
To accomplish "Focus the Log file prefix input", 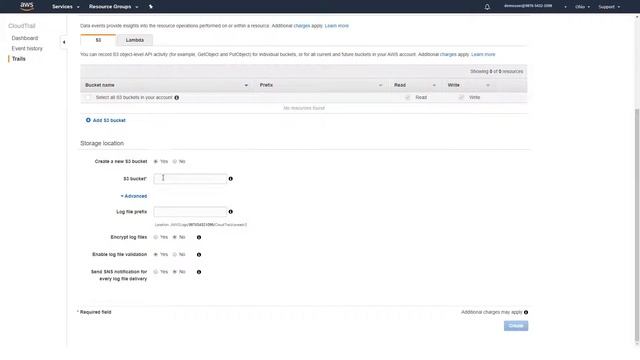I will (x=190, y=212).
